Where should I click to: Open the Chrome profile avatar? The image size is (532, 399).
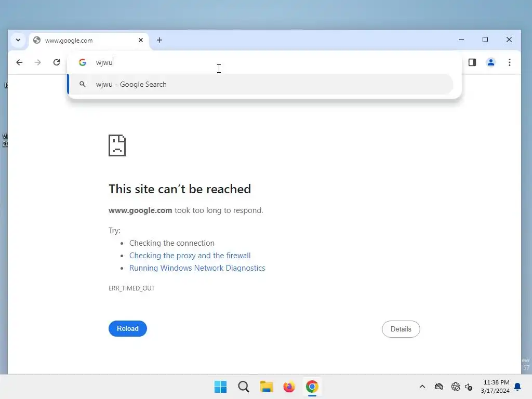coord(490,62)
